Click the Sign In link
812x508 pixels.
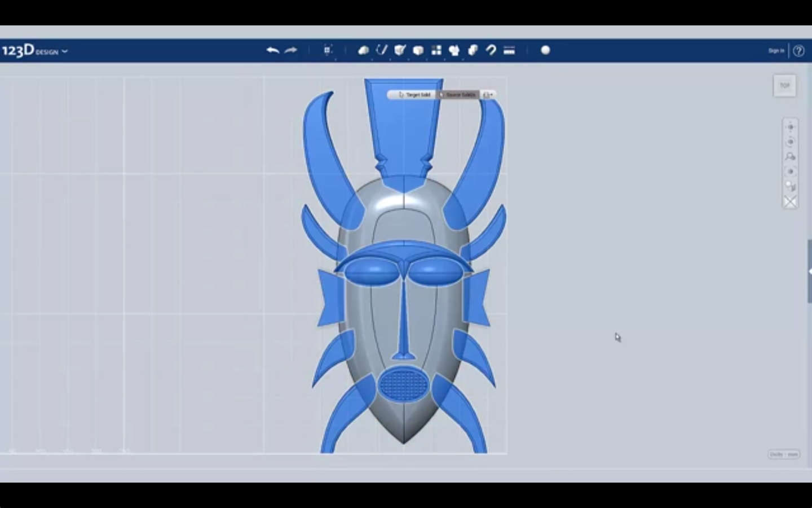tap(776, 51)
